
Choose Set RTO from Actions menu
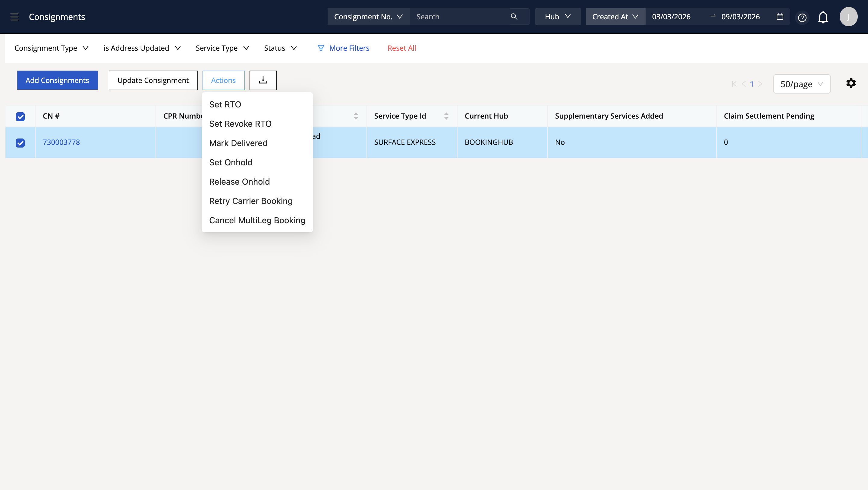pos(225,104)
